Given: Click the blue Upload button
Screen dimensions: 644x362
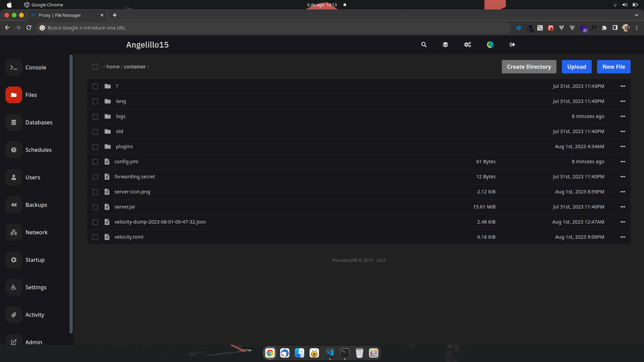Looking at the screenshot, I should (x=577, y=67).
